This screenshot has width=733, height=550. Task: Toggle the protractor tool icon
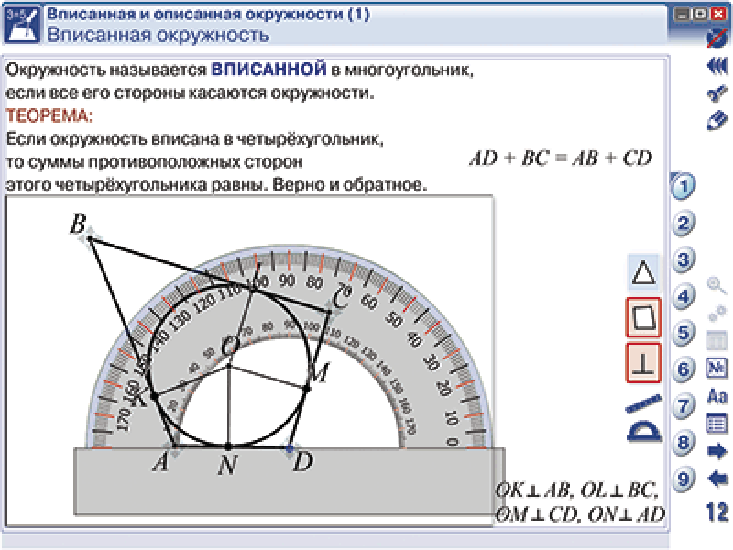(644, 433)
